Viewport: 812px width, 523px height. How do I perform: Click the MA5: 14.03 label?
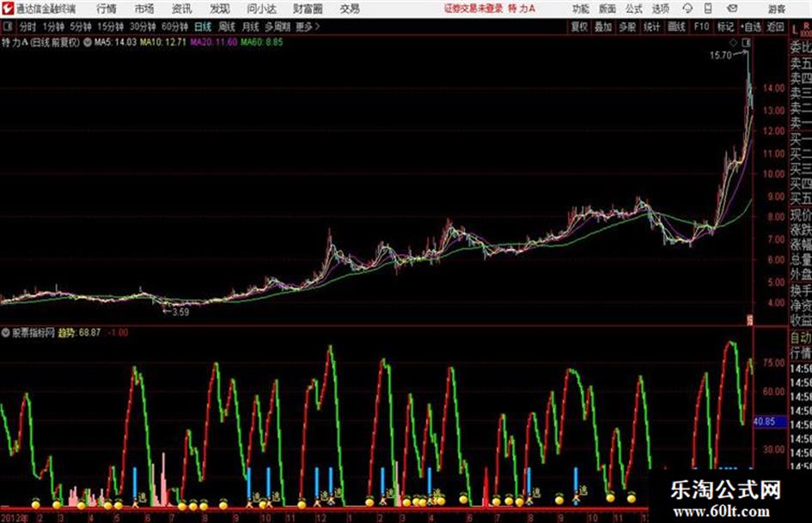tap(115, 42)
